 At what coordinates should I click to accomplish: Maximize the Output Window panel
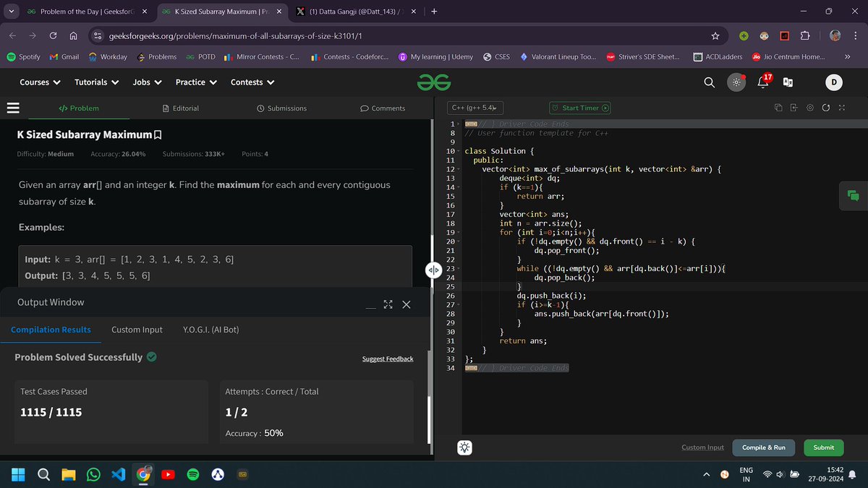(x=388, y=304)
